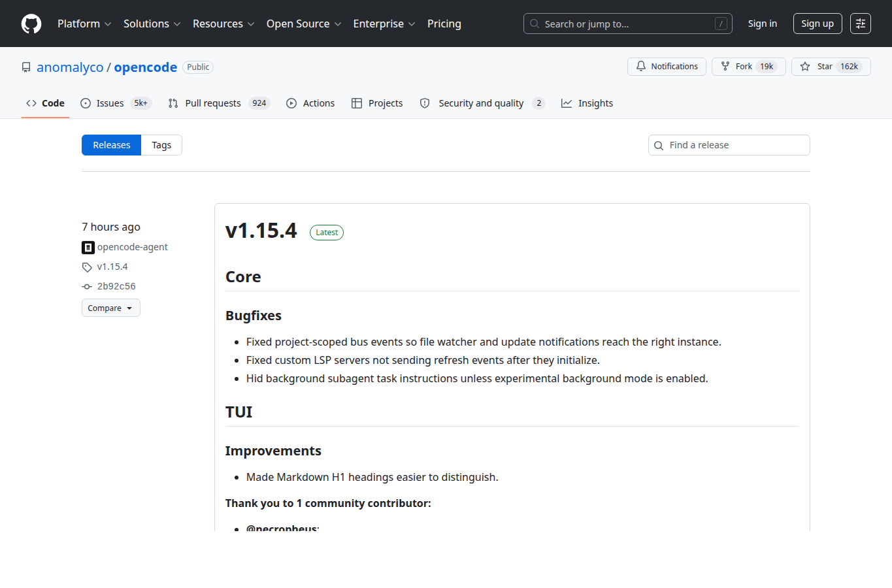Click the Public visibility badge
Screen dimensions: 892x588
[198, 67]
